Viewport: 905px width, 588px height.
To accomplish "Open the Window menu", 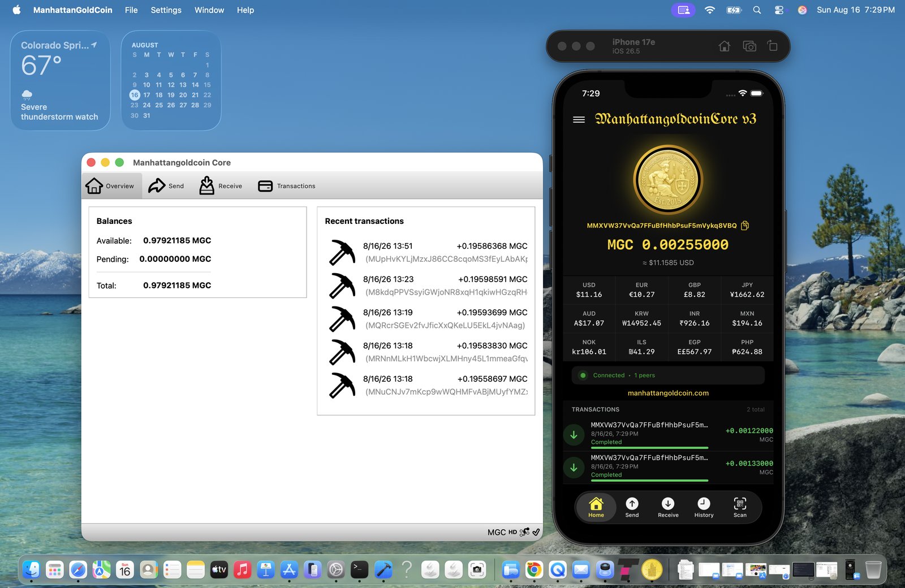I will (x=209, y=10).
